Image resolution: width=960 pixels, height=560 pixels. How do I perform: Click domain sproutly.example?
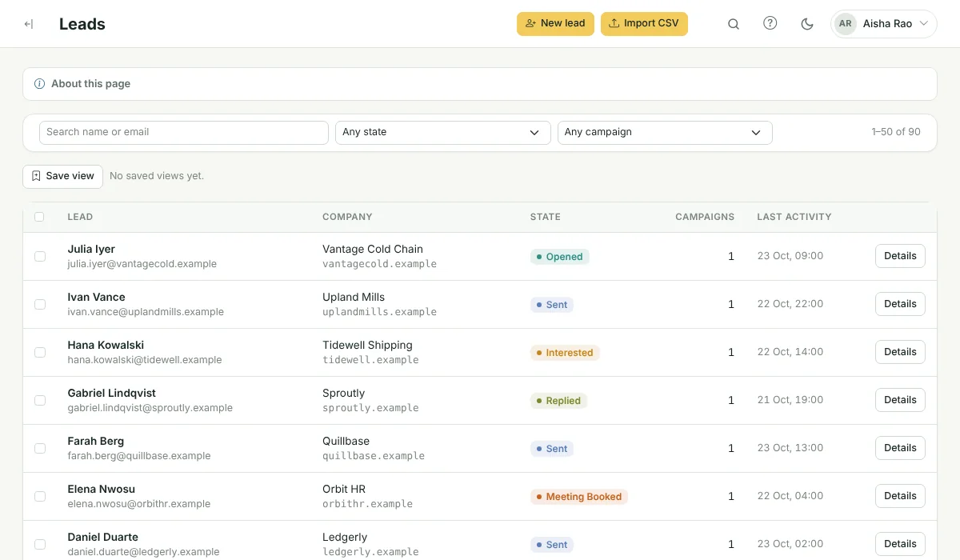coord(370,408)
